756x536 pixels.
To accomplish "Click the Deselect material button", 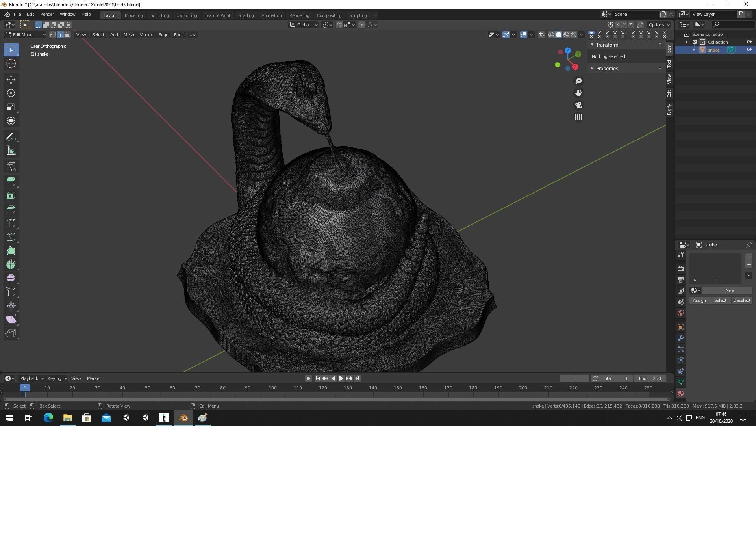I will click(742, 300).
